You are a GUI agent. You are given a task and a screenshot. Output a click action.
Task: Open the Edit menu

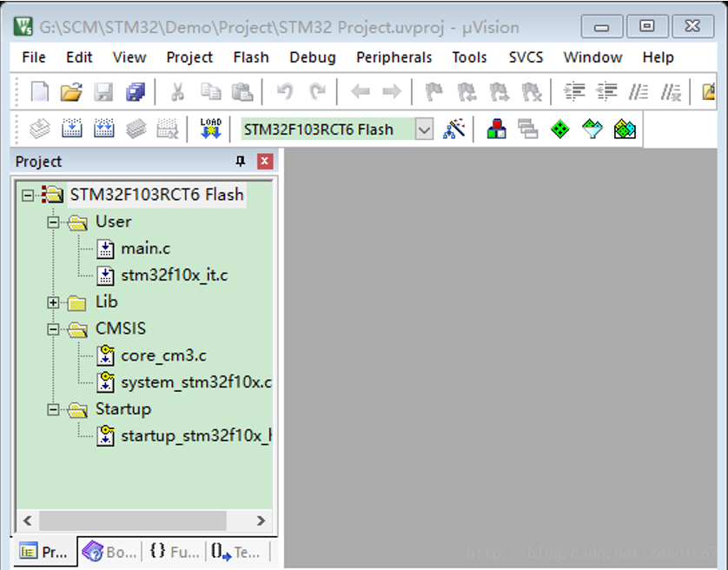point(79,57)
